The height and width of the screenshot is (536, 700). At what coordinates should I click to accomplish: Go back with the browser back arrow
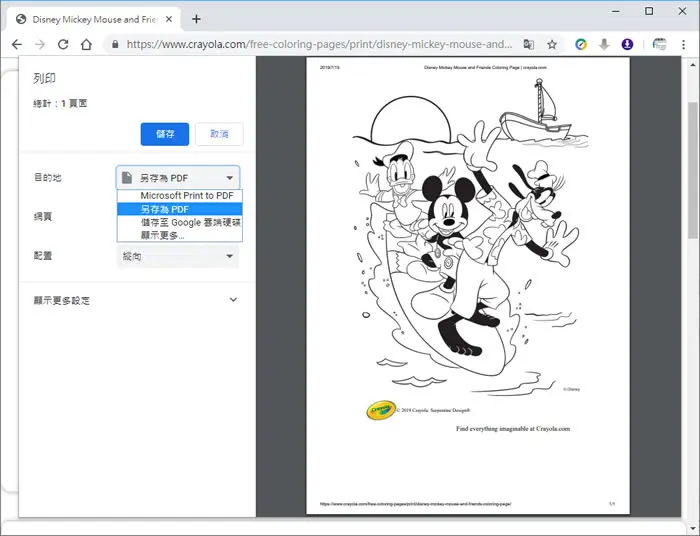[x=17, y=44]
